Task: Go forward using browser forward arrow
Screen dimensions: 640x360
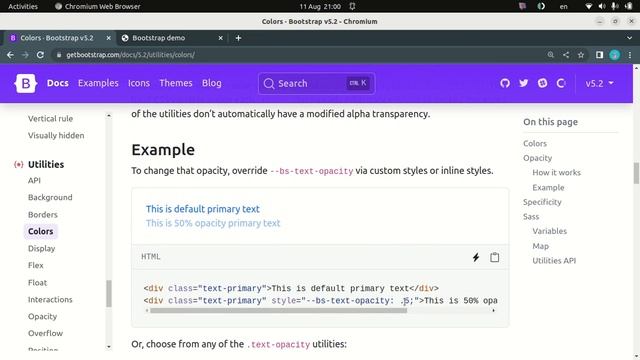Action: tap(25, 55)
